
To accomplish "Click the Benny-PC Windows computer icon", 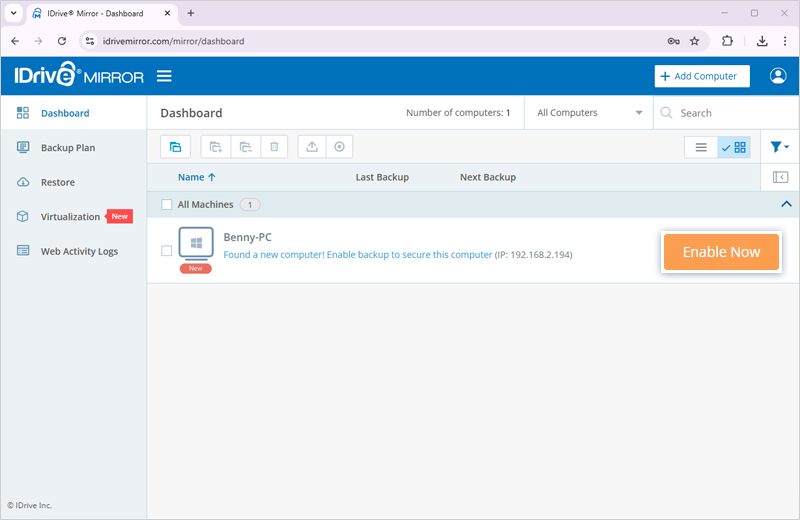I will [x=196, y=244].
